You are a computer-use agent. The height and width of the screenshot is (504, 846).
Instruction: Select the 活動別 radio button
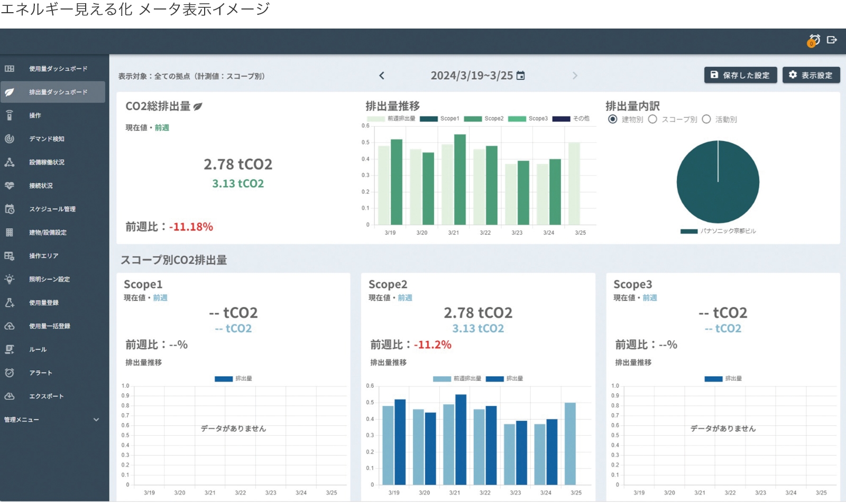pyautogui.click(x=706, y=119)
